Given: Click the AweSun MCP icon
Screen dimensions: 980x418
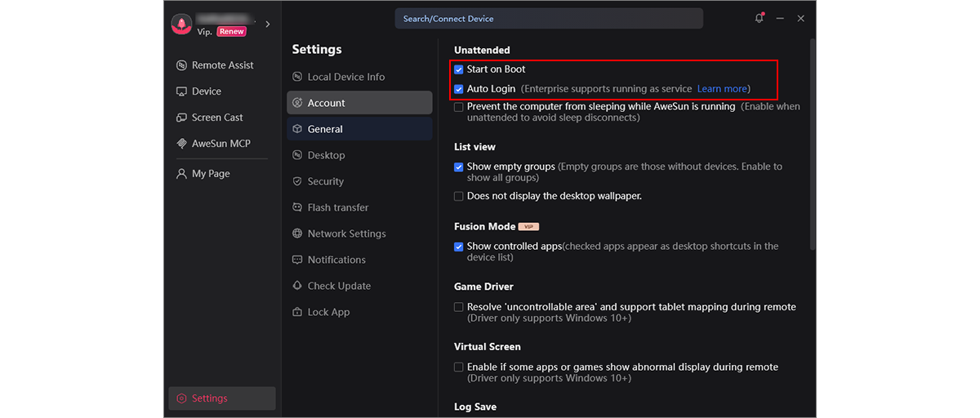Looking at the screenshot, I should click(181, 144).
